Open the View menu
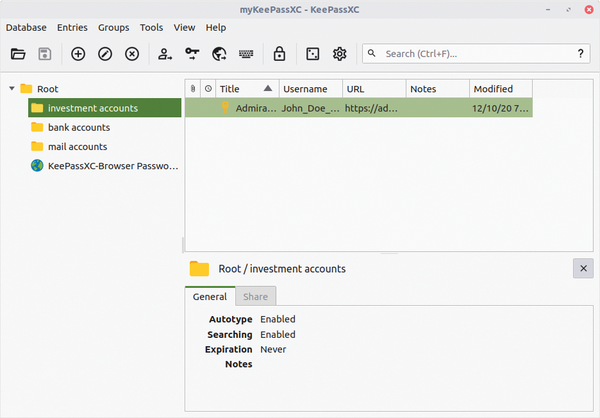This screenshot has height=418, width=600. (x=184, y=28)
